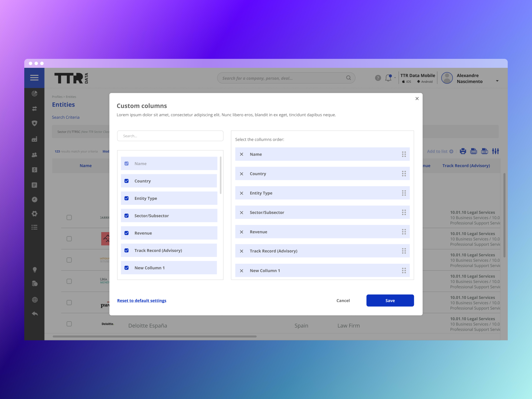This screenshot has height=399, width=532.
Task: Expand the Alexandre Nascimento user dropdown
Action: pos(497,81)
